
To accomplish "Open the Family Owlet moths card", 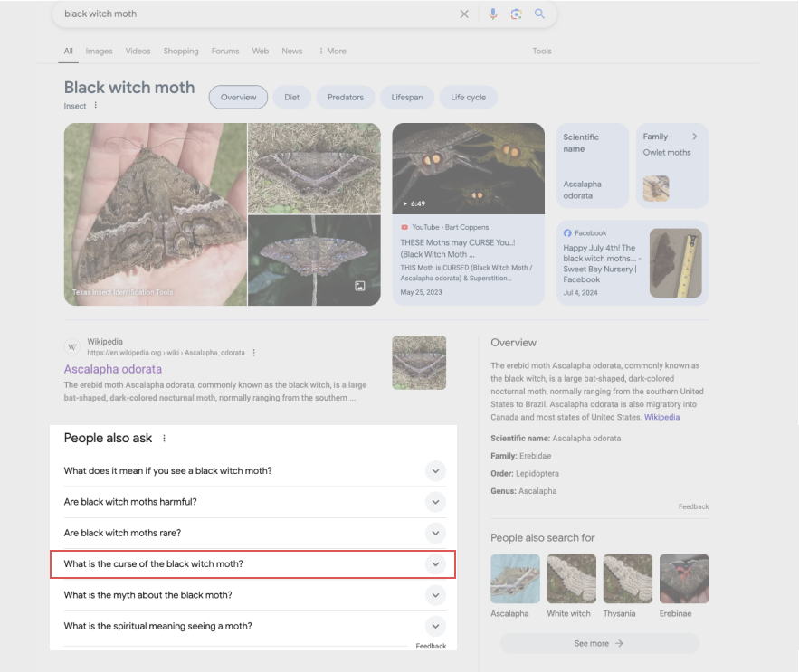I will 672,166.
